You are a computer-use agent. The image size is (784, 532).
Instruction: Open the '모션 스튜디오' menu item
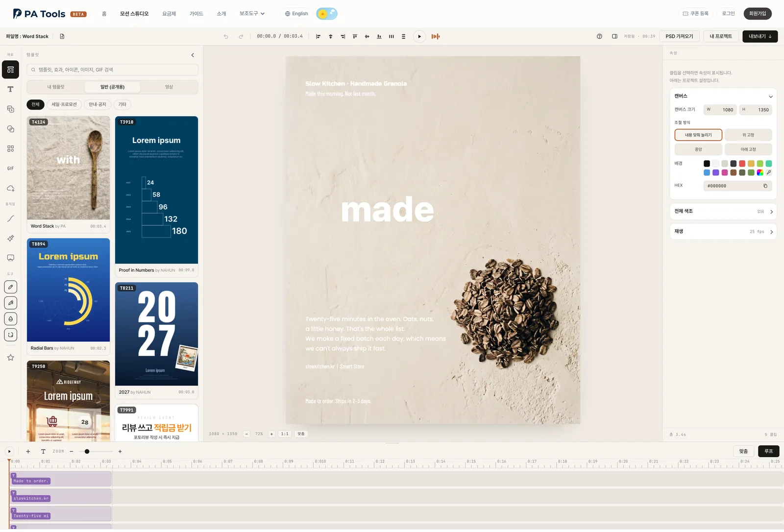[134, 14]
